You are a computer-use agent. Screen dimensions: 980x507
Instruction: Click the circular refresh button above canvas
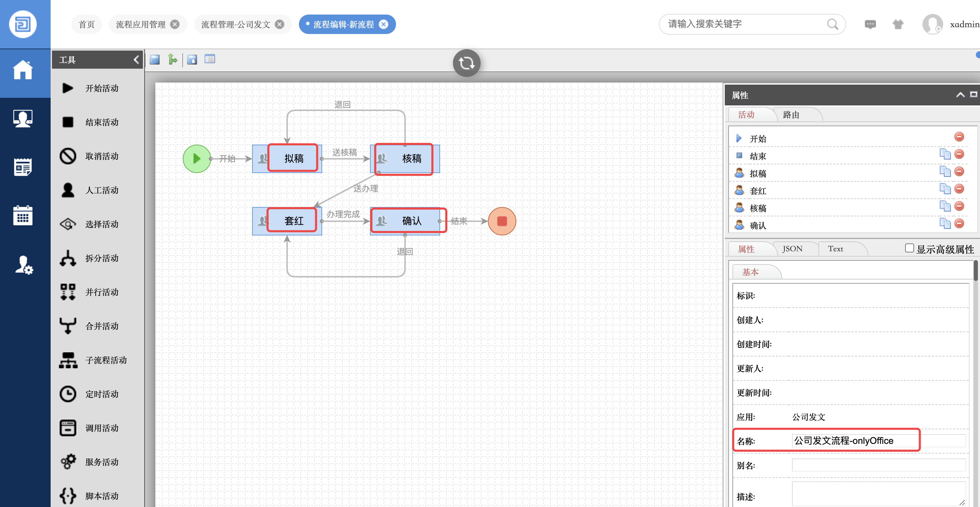point(466,63)
